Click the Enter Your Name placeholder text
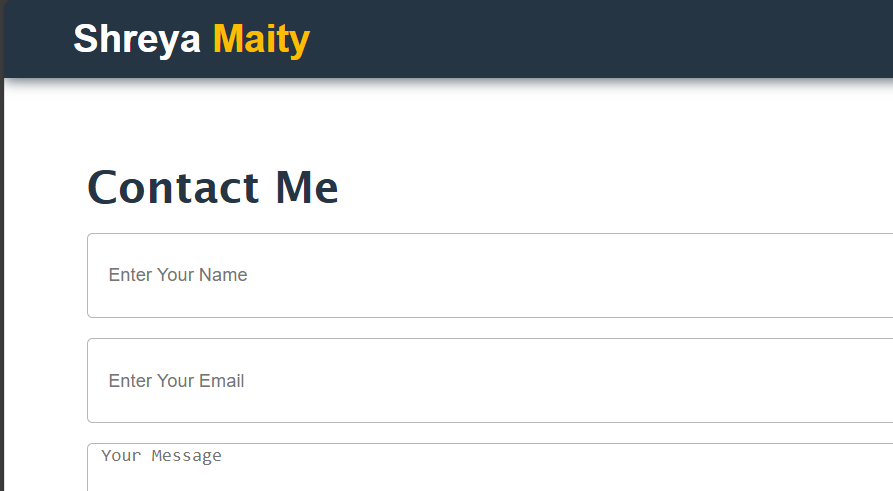Screen dimensions: 893x491 [178, 275]
